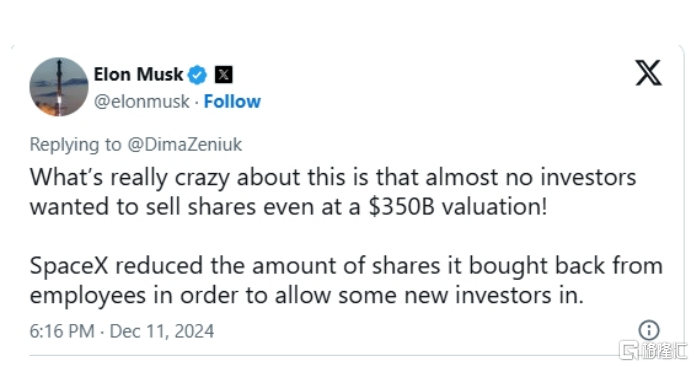Open the @elonmusk handle link

click(x=142, y=102)
